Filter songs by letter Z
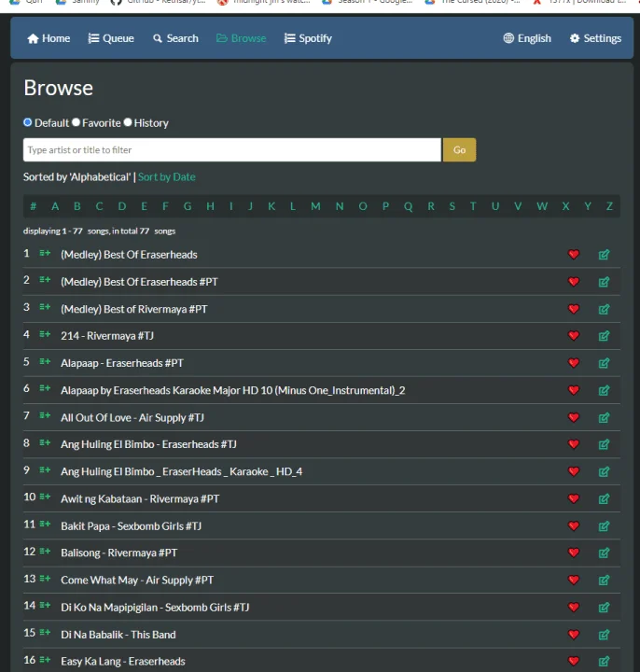The height and width of the screenshot is (672, 640). click(x=609, y=206)
